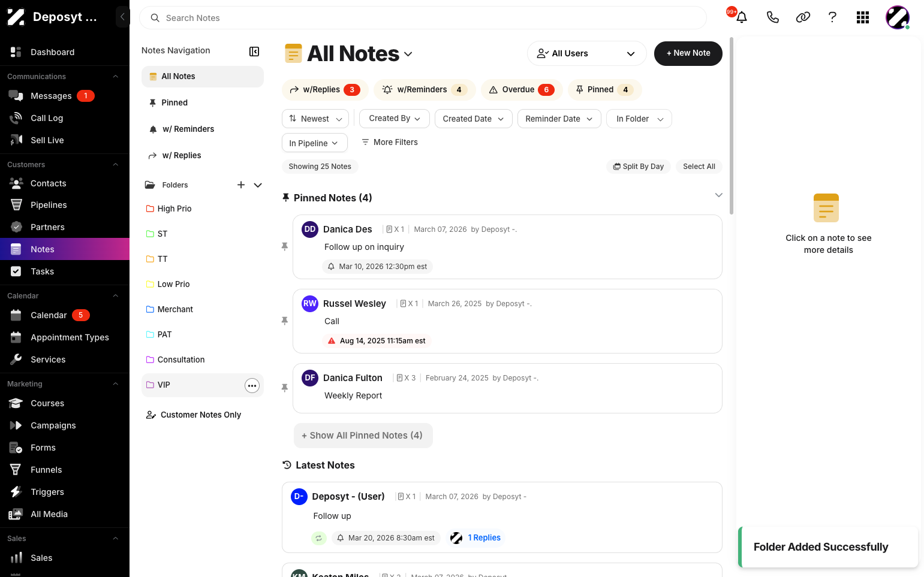
Task: Open the Created By dropdown
Action: coord(395,119)
